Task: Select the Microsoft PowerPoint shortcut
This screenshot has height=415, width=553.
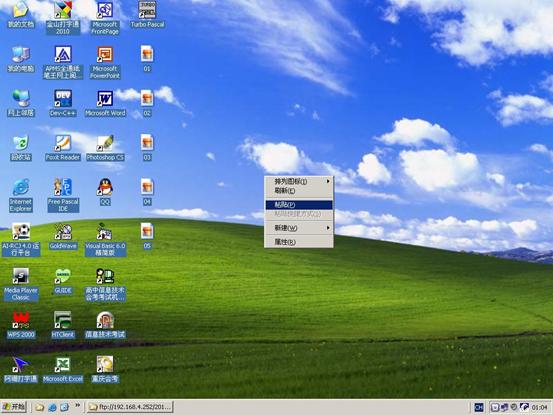Action: pyautogui.click(x=105, y=62)
